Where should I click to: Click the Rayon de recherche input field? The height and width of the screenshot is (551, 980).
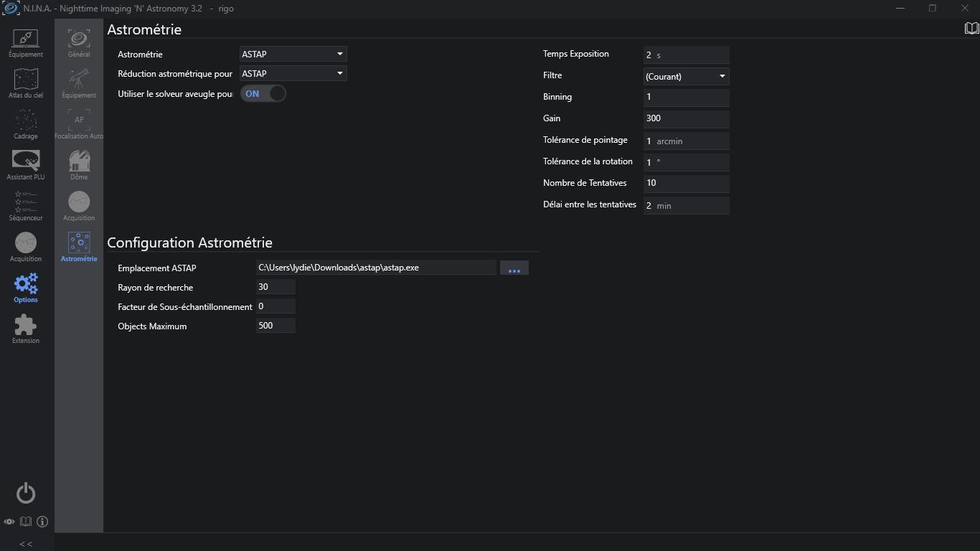pyautogui.click(x=275, y=287)
